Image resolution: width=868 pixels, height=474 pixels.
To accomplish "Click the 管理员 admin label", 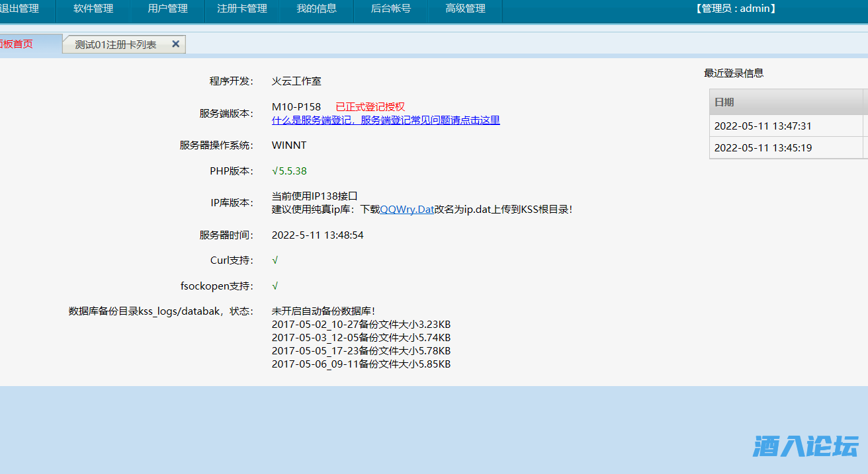I will click(736, 9).
